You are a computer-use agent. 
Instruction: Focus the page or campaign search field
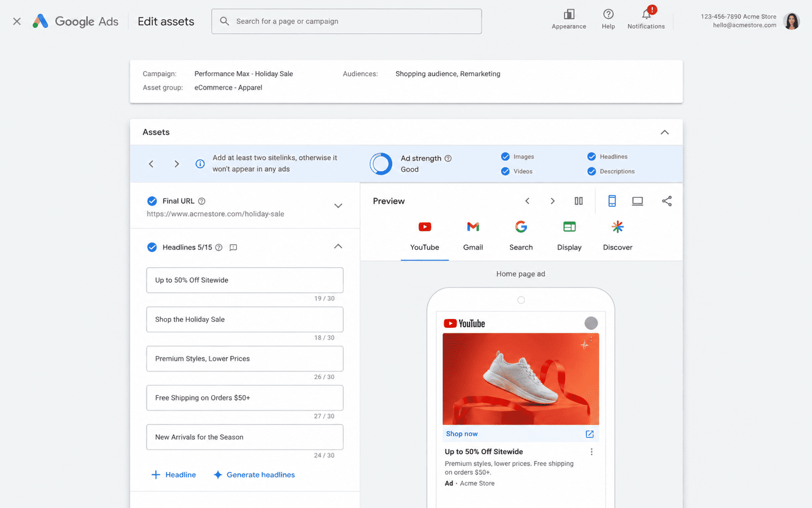(347, 22)
